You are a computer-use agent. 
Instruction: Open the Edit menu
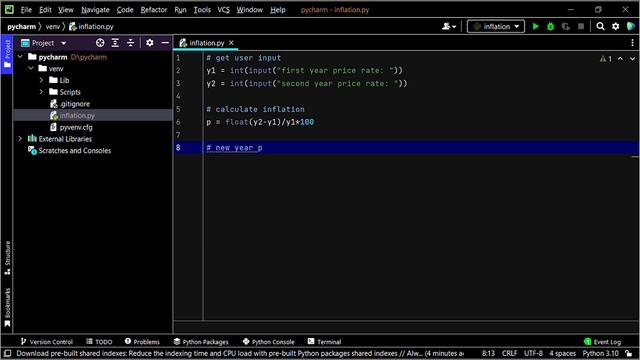(x=45, y=9)
